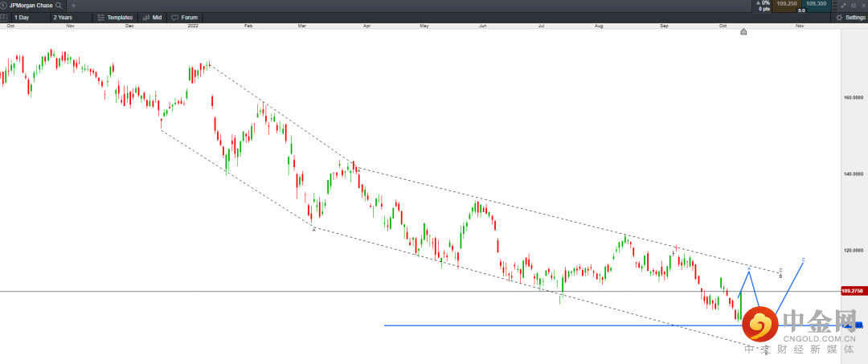Click the 5.0 spread value

[x=801, y=10]
